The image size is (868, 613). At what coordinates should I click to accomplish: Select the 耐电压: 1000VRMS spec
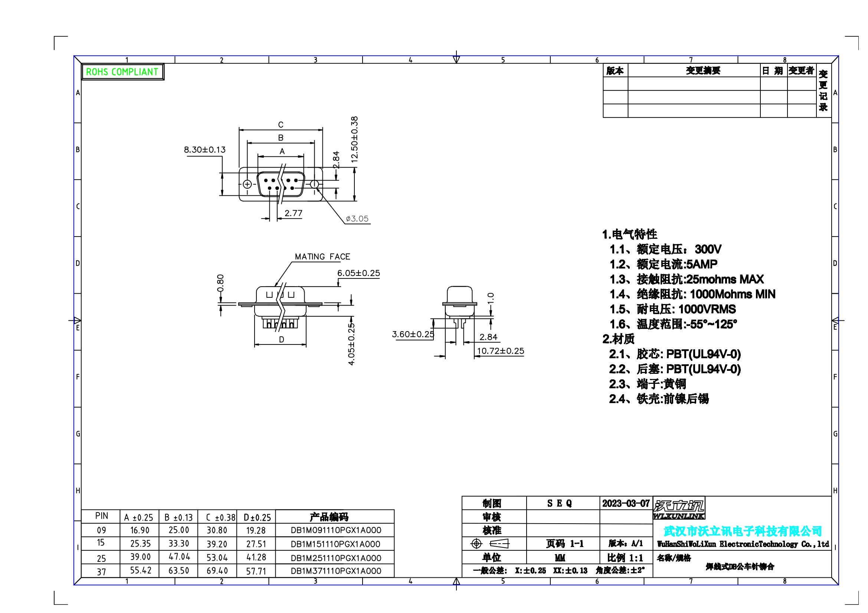pos(686,309)
